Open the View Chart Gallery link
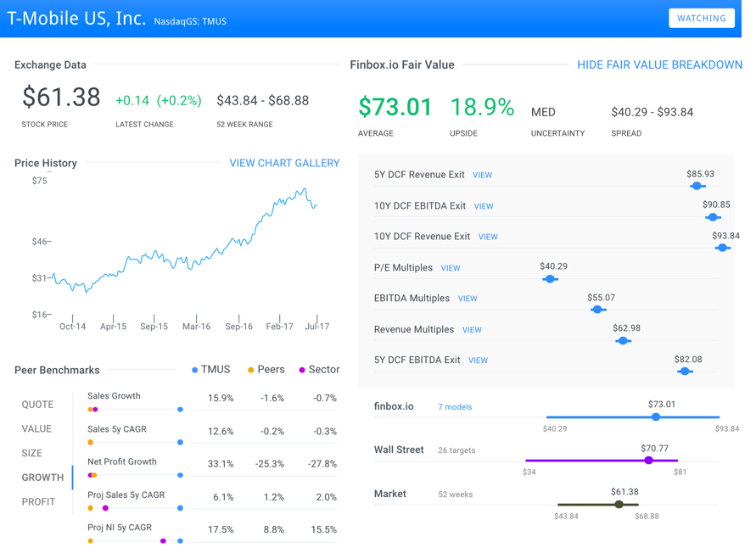Viewport: 756px width, 559px height. coord(284,164)
